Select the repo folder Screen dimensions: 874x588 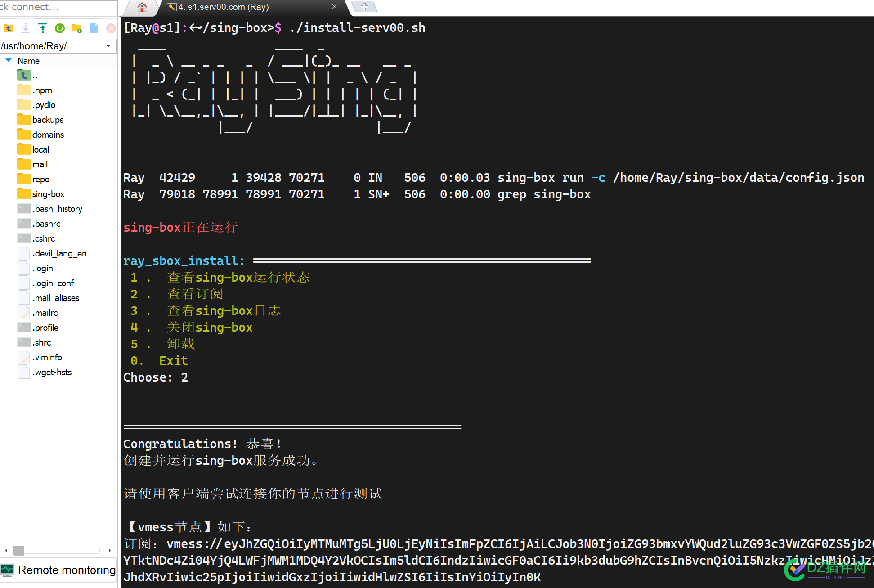click(33, 179)
